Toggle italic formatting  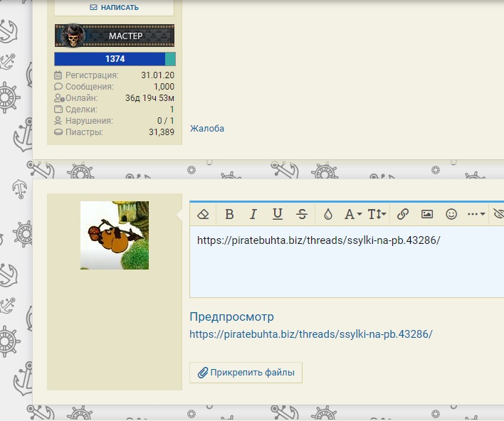253,214
